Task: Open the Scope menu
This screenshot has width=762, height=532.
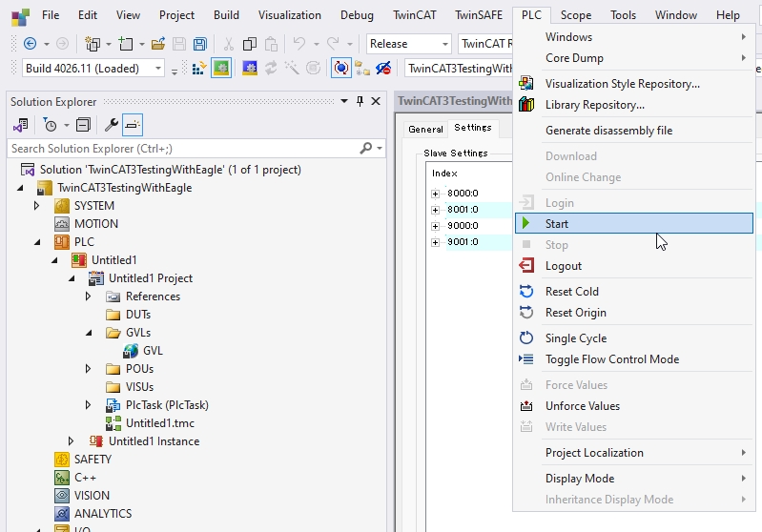Action: (x=576, y=15)
